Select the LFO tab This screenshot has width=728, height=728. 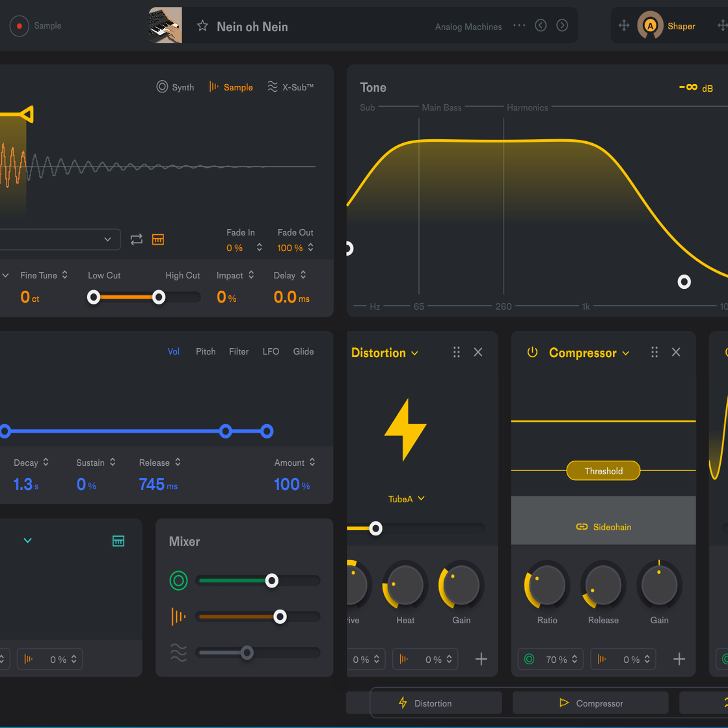[271, 351]
